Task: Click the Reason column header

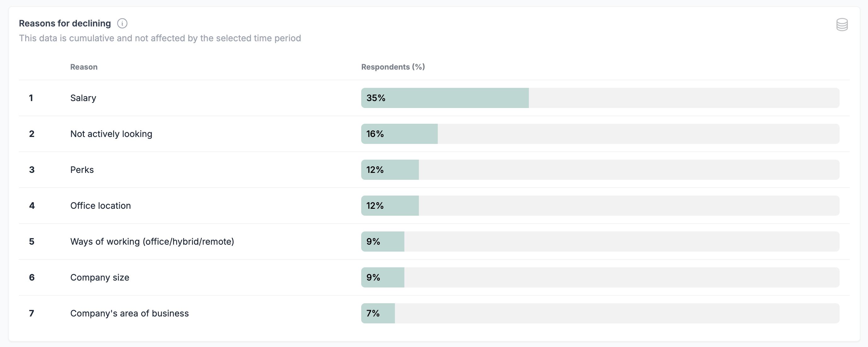Action: [x=84, y=67]
